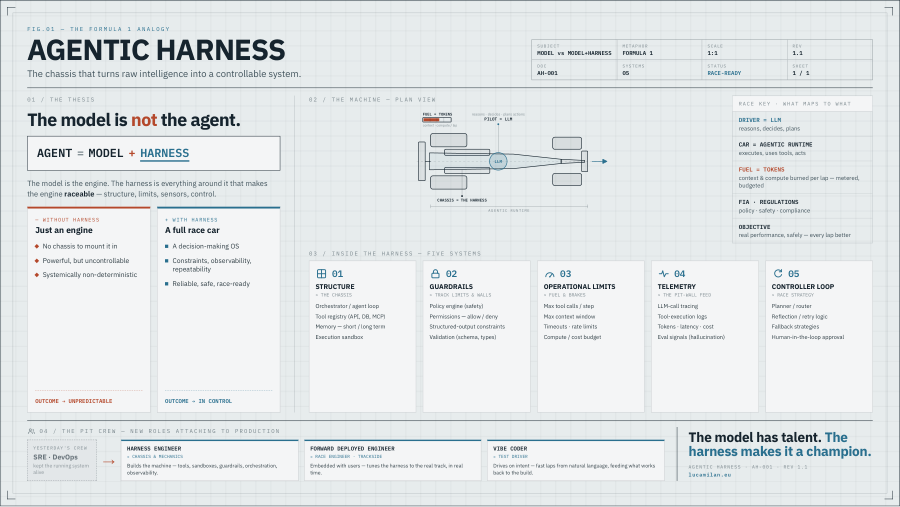This screenshot has height=507, width=900.
Task: Click the 'LLM-call tracing' line
Action: pos(678,306)
